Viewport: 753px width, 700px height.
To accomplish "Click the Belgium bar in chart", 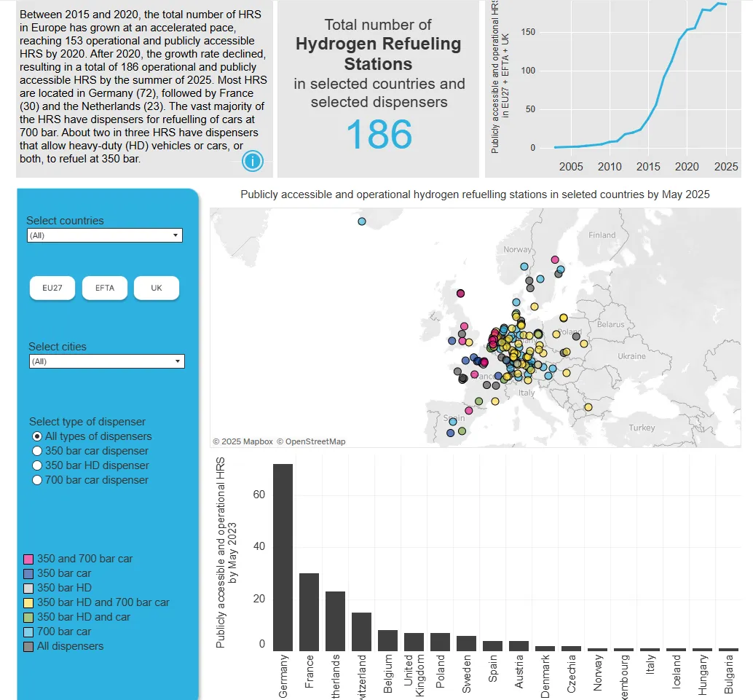I will coord(387,640).
